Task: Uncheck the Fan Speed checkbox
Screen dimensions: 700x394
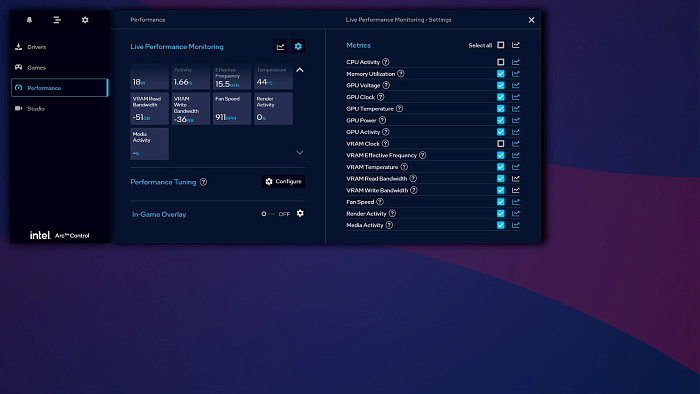Action: [500, 202]
